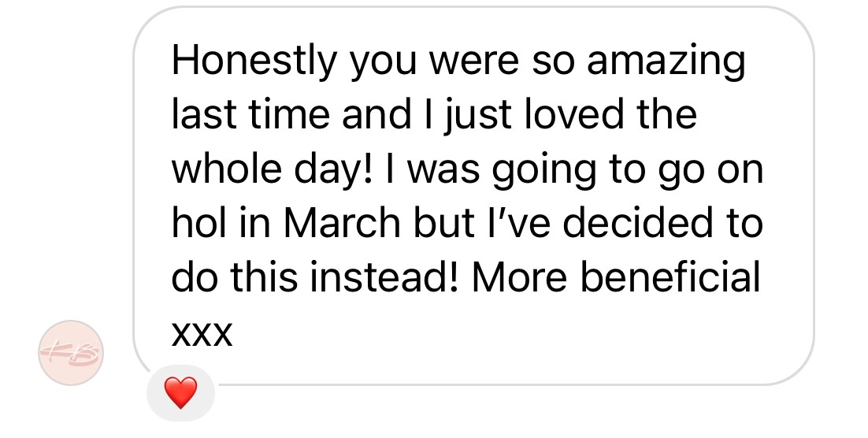Click the word "hol" in the message

pyautogui.click(x=197, y=225)
